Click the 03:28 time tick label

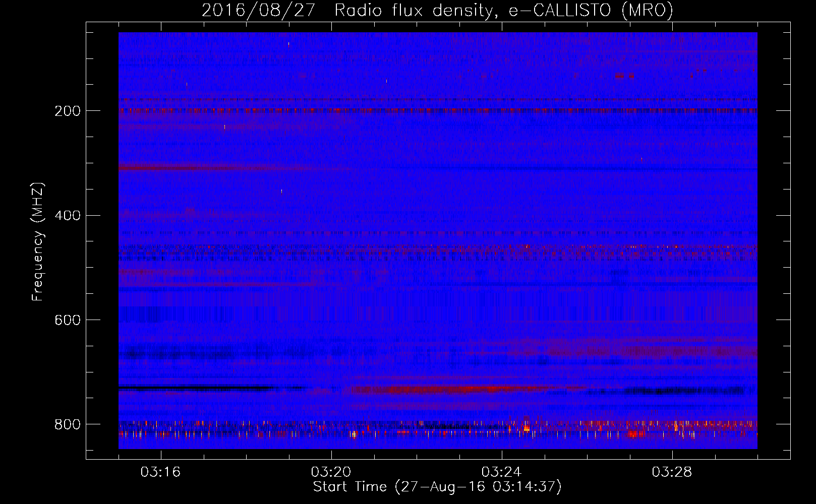[672, 472]
